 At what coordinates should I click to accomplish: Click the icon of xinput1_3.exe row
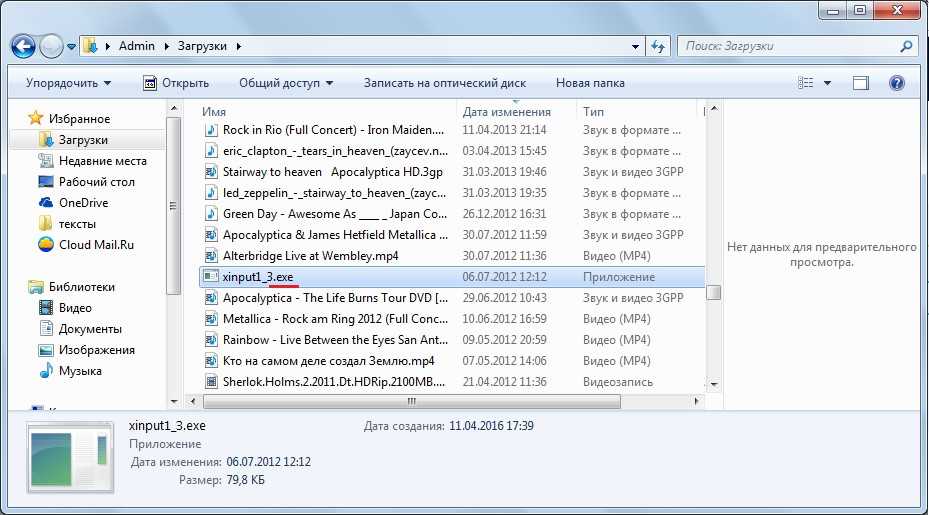tap(210, 276)
